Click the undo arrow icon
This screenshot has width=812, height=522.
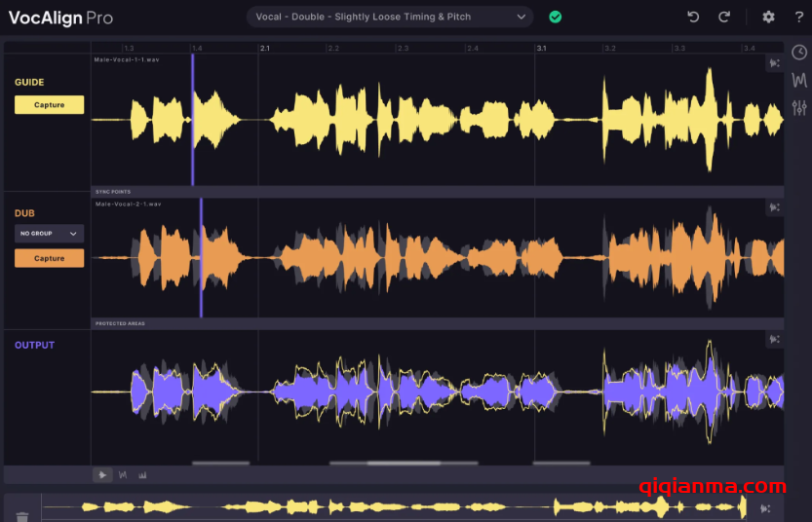[x=693, y=17]
